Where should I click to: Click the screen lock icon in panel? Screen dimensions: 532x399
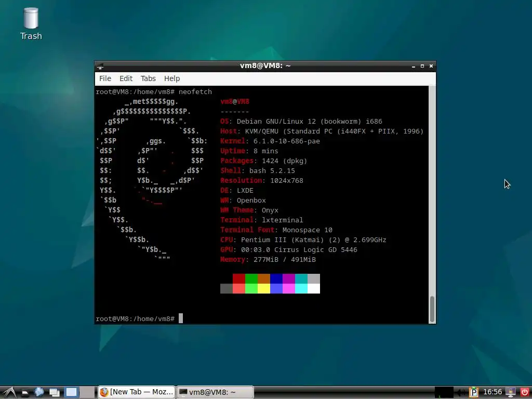[x=511, y=392]
